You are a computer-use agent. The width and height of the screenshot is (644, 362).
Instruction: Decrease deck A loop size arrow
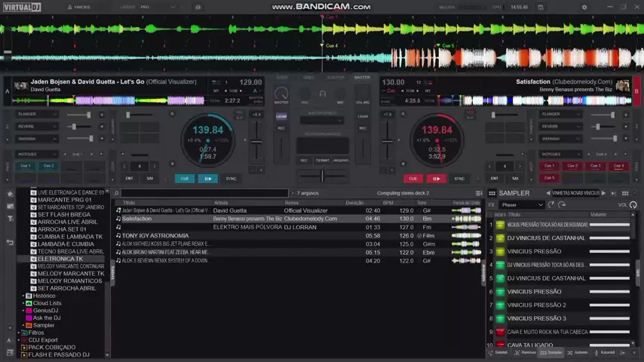click(x=124, y=167)
